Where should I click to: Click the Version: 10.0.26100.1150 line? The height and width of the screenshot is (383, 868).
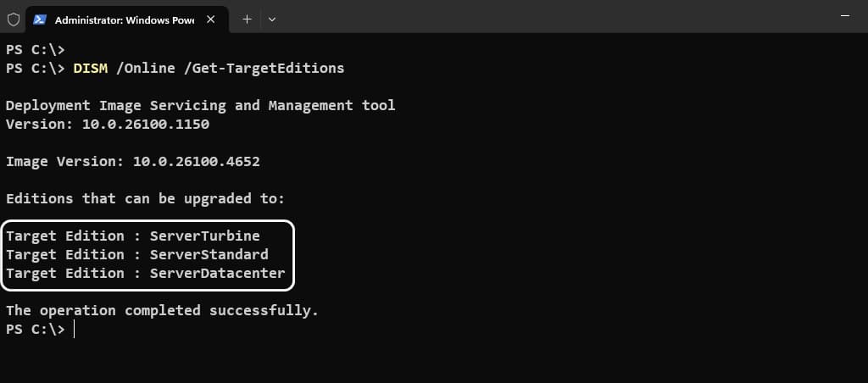click(x=108, y=125)
